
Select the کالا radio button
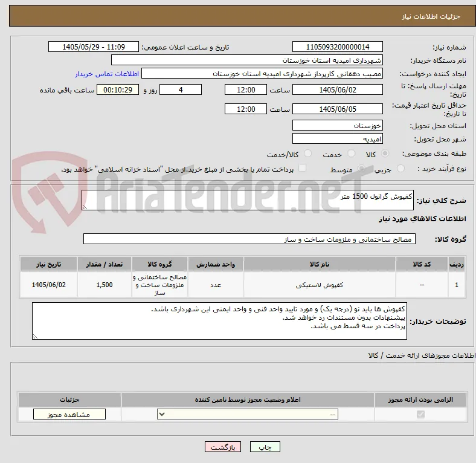pos(385,154)
